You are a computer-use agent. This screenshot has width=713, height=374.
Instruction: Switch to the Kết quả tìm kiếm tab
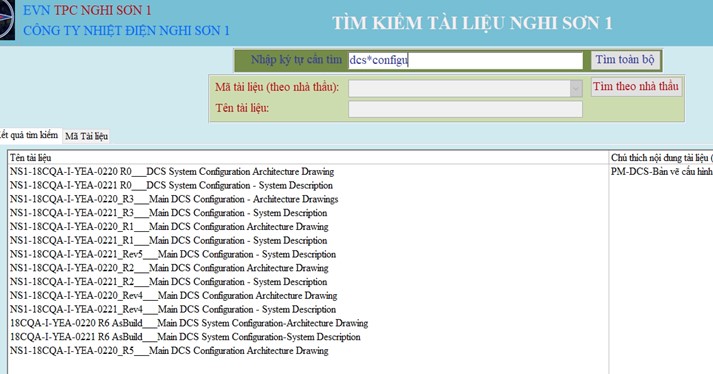click(x=29, y=135)
